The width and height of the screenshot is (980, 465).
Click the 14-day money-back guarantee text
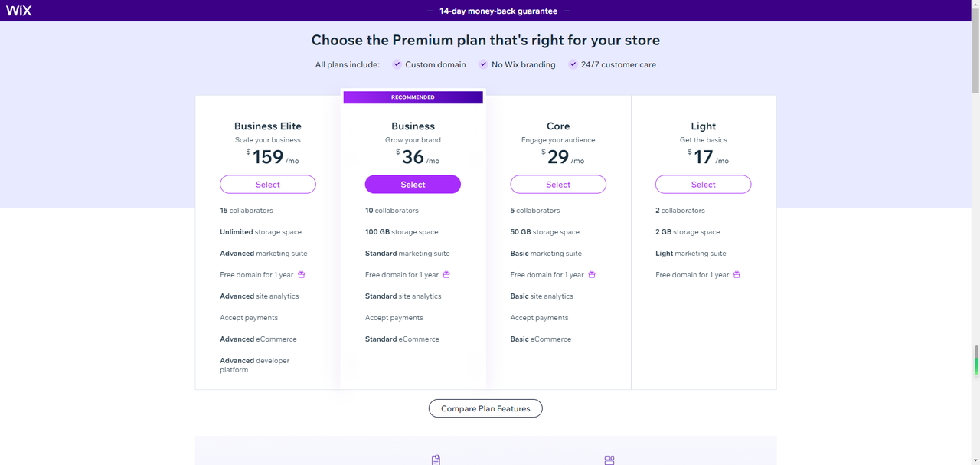(498, 11)
